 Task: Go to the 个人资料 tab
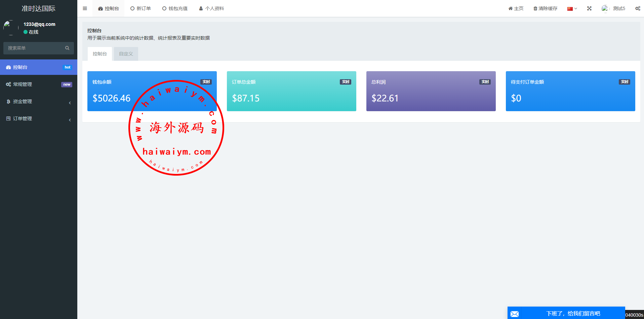211,8
